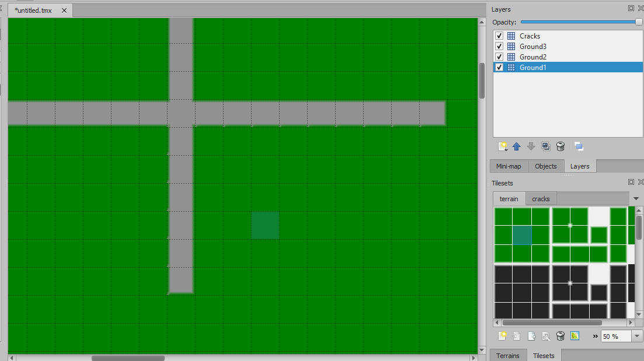The height and width of the screenshot is (361, 644).
Task: Export the tileset using export icon
Action: click(x=531, y=336)
